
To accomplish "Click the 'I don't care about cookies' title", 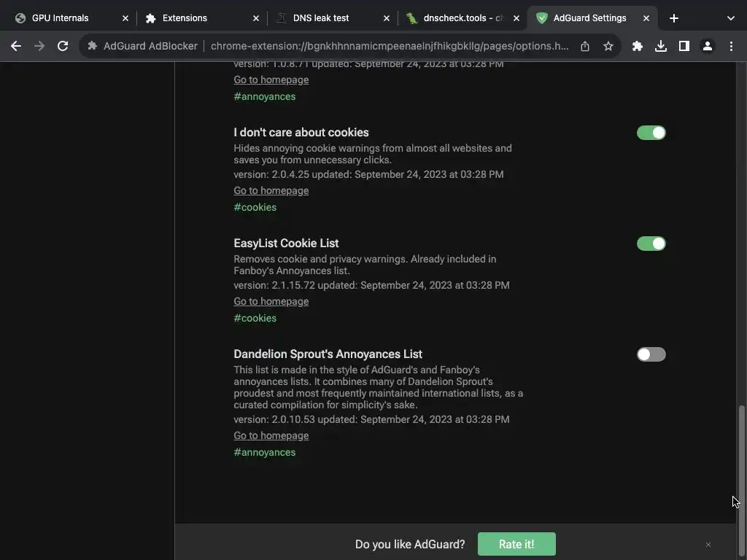I will point(301,133).
